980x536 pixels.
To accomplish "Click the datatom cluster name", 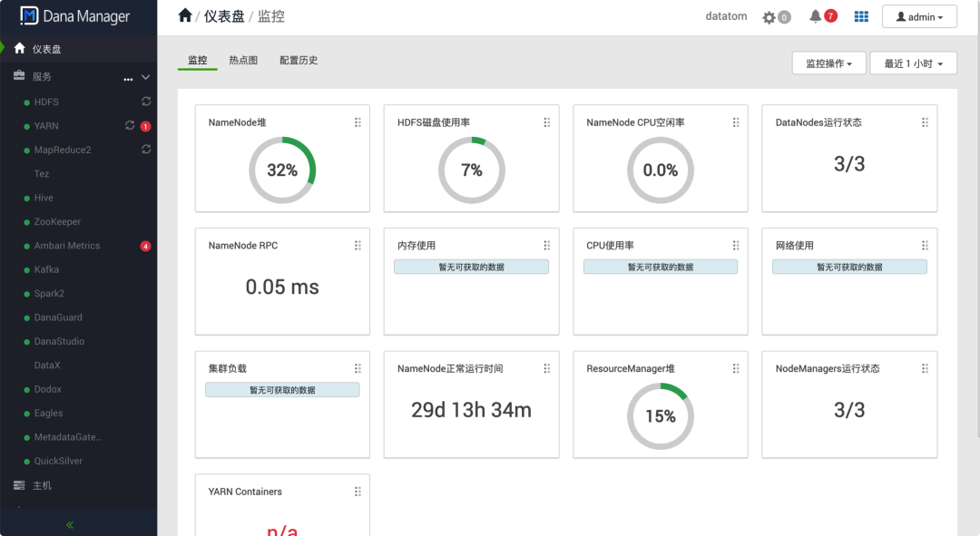I will click(x=726, y=16).
